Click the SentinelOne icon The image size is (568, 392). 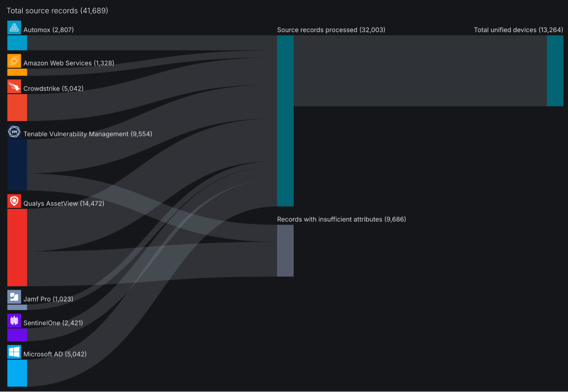coord(14,320)
